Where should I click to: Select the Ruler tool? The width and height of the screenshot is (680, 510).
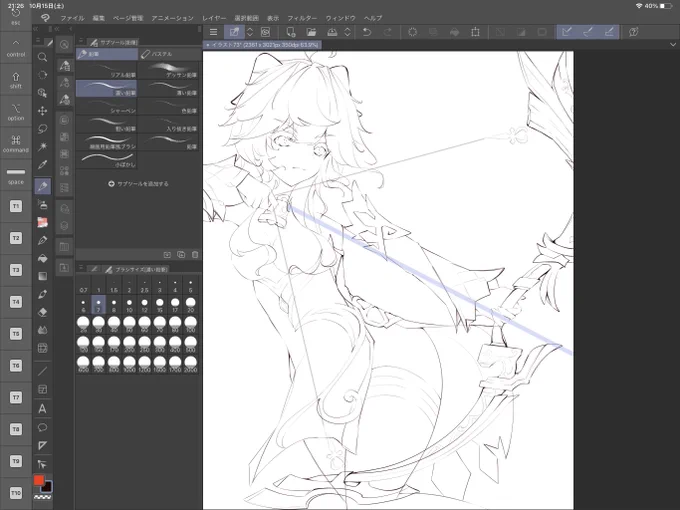click(x=42, y=446)
